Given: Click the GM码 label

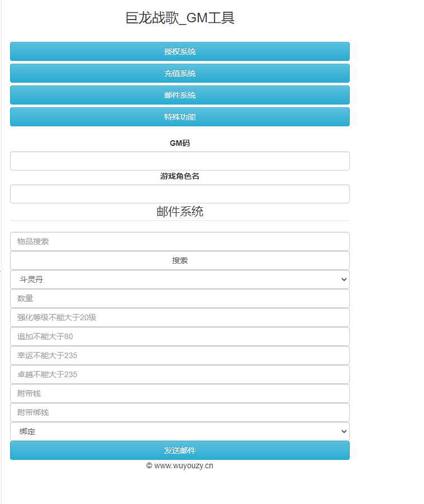Looking at the screenshot, I should pos(180,143).
